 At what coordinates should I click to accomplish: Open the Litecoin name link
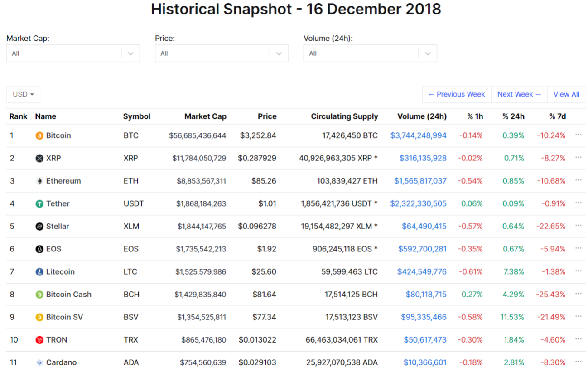pos(60,272)
